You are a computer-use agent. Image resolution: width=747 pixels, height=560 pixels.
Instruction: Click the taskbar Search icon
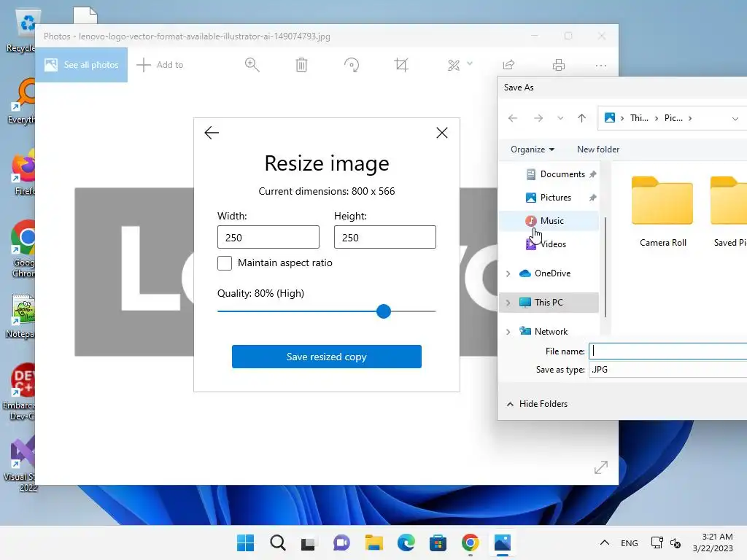point(278,542)
